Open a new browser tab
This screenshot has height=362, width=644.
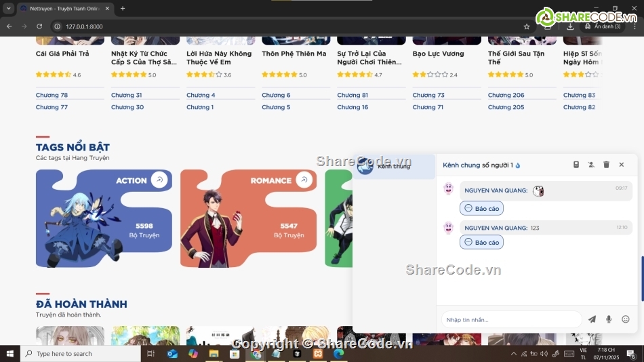click(123, 9)
